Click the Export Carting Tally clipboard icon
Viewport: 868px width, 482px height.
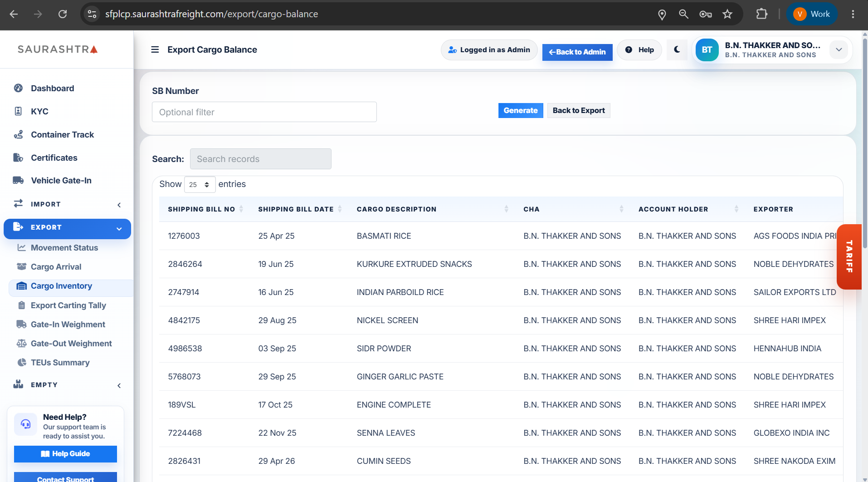point(21,305)
